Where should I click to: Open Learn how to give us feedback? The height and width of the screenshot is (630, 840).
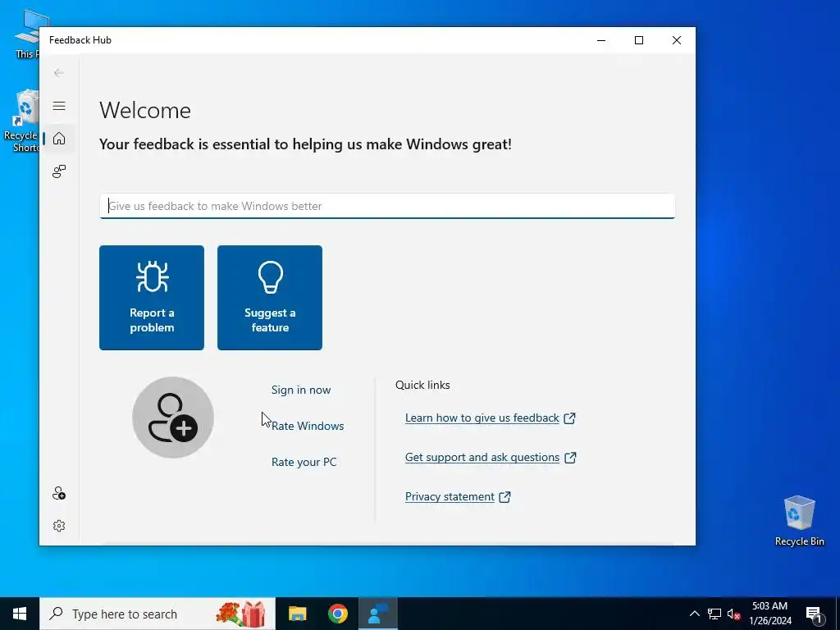click(x=491, y=418)
